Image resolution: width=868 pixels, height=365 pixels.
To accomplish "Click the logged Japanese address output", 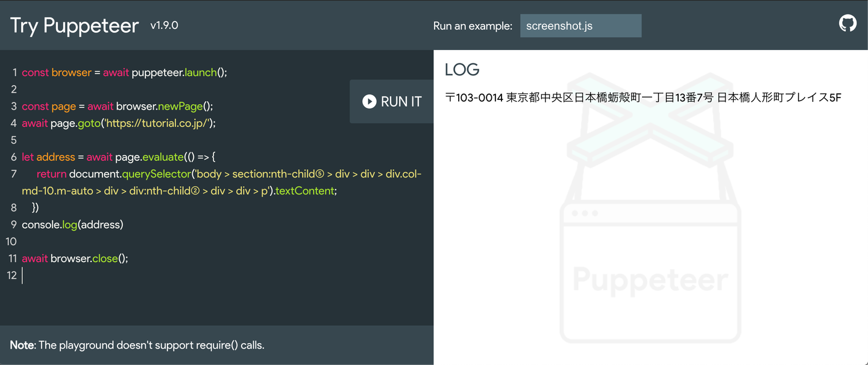I will 643,97.
